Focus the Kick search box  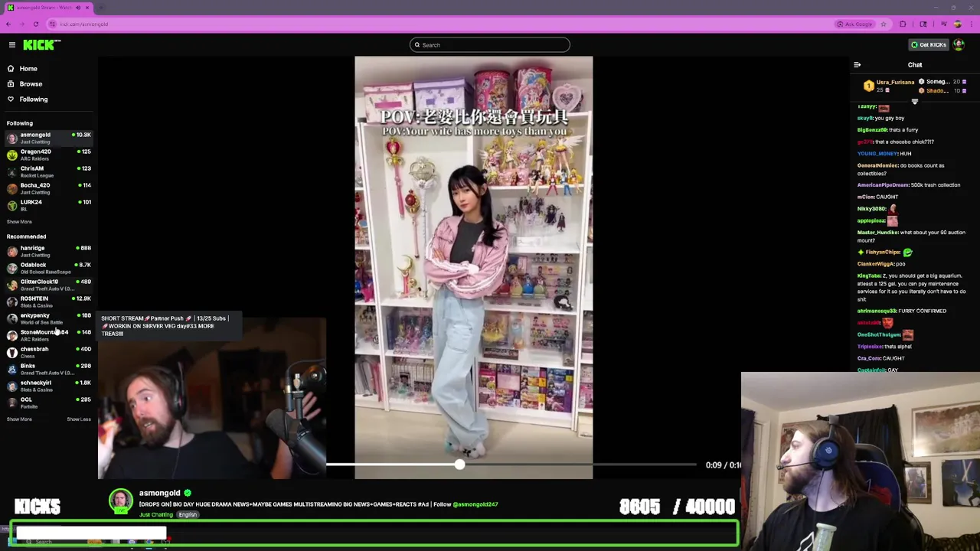pyautogui.click(x=490, y=45)
